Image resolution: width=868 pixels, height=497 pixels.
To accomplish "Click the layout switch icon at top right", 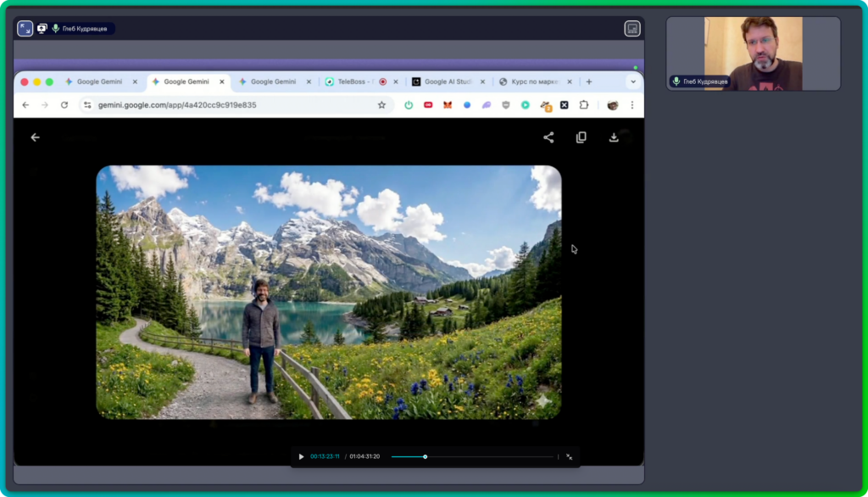I will click(x=632, y=28).
